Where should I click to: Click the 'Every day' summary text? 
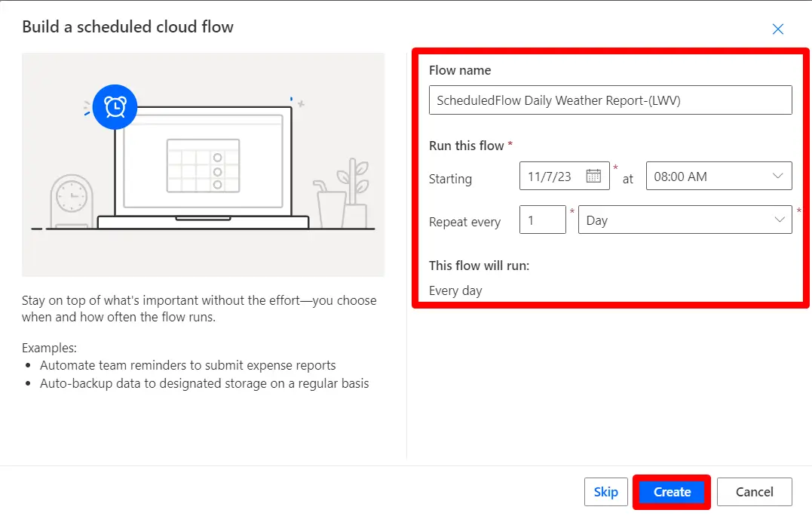455,290
